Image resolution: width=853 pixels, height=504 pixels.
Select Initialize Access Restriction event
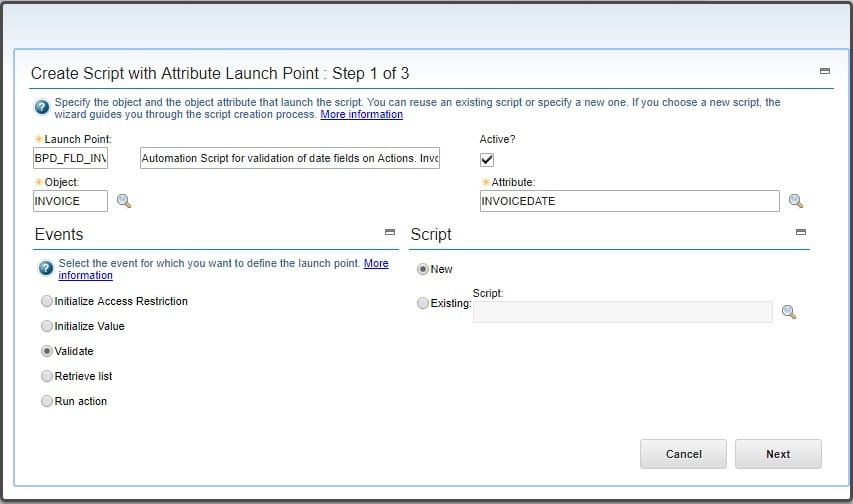pyautogui.click(x=47, y=301)
